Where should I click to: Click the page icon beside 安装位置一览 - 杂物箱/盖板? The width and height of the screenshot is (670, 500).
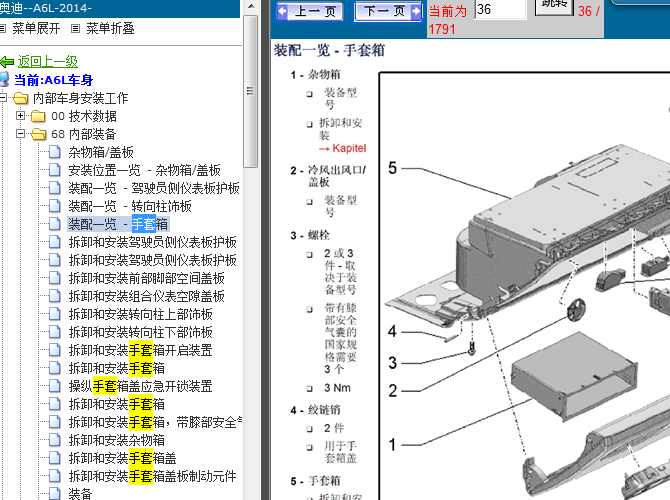[x=54, y=170]
